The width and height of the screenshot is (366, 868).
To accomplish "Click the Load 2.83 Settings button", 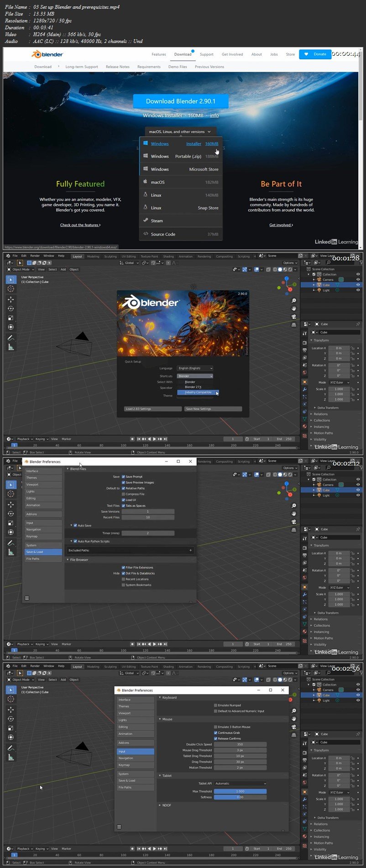I will (152, 409).
